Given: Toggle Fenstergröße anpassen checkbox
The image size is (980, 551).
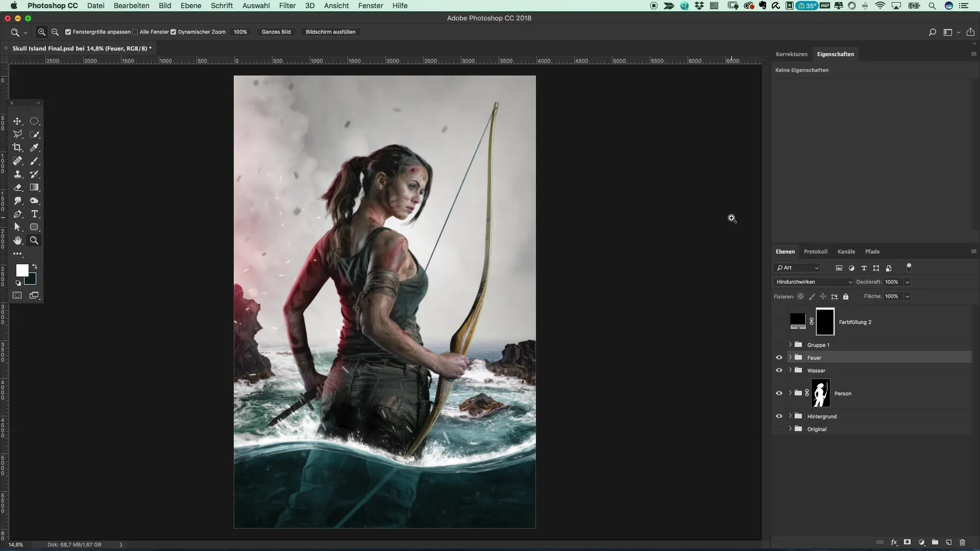Looking at the screenshot, I should (x=68, y=32).
